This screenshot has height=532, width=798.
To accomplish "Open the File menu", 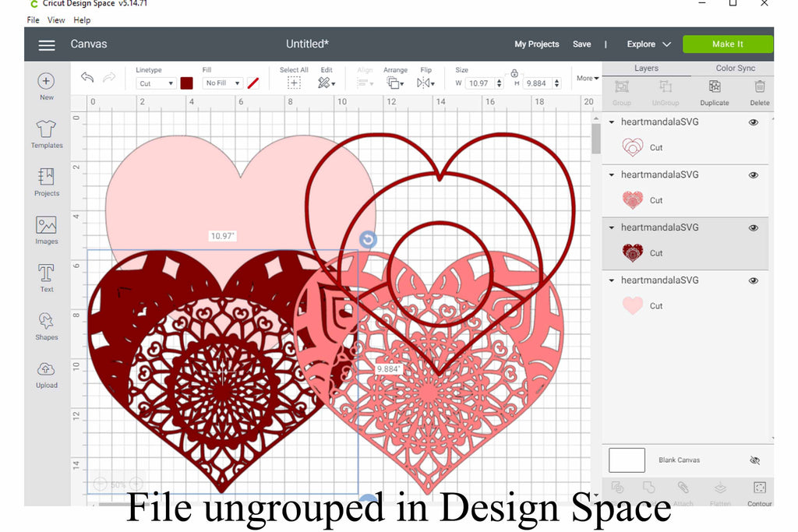I will click(x=33, y=19).
